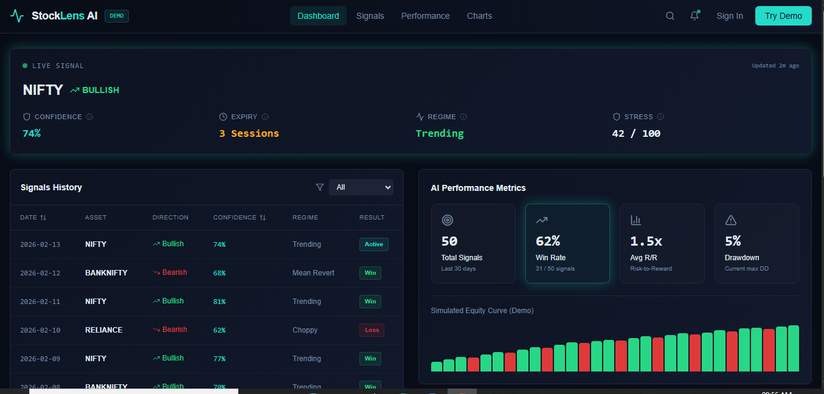Image resolution: width=824 pixels, height=394 pixels.
Task: Click the pulse icon next to REGIME
Action: (420, 117)
